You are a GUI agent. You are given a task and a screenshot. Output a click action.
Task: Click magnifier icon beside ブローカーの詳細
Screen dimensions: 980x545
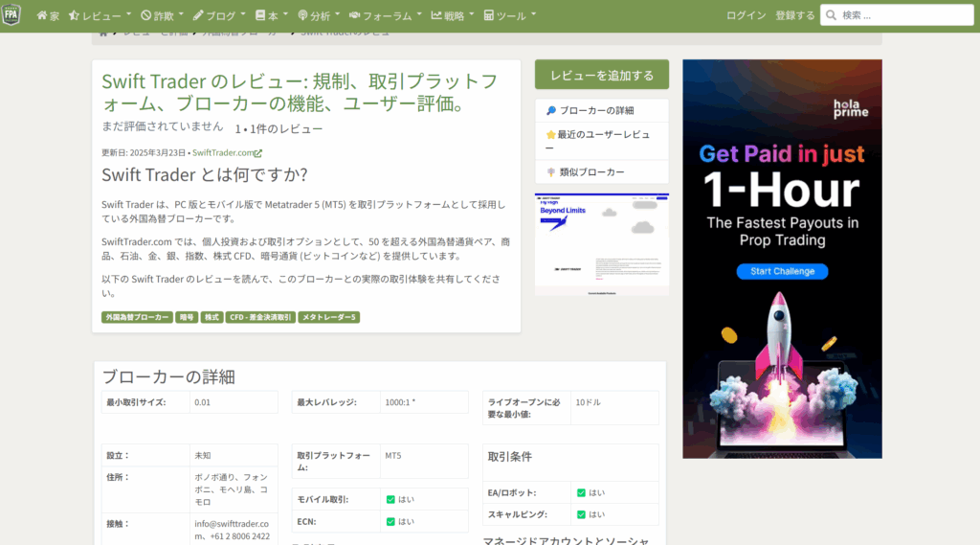[550, 111]
